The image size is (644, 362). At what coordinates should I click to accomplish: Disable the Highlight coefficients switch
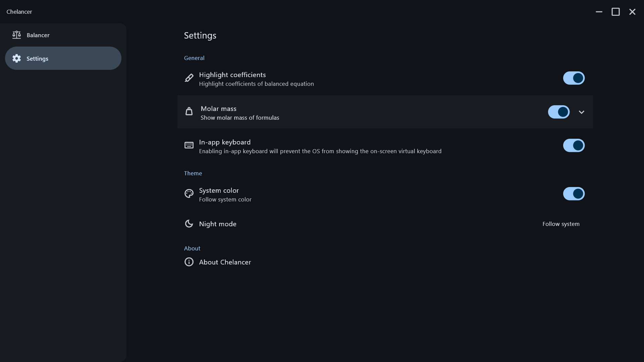[x=574, y=78]
